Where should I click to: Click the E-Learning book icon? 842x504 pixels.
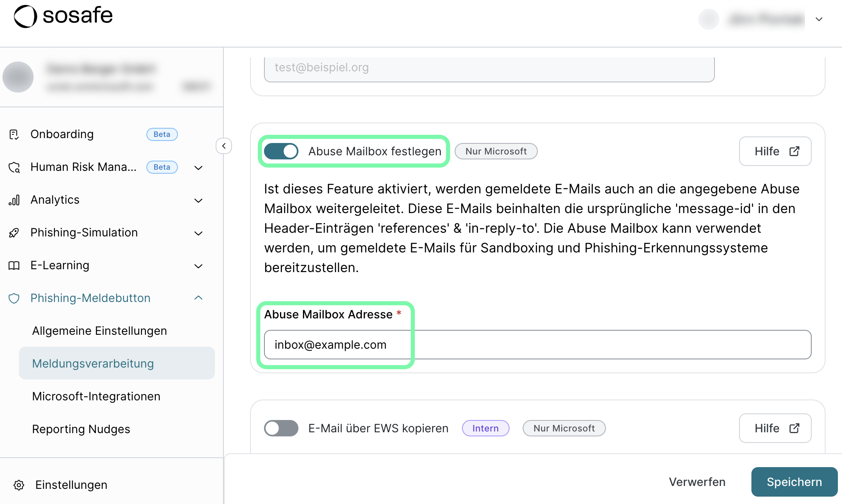tap(14, 266)
